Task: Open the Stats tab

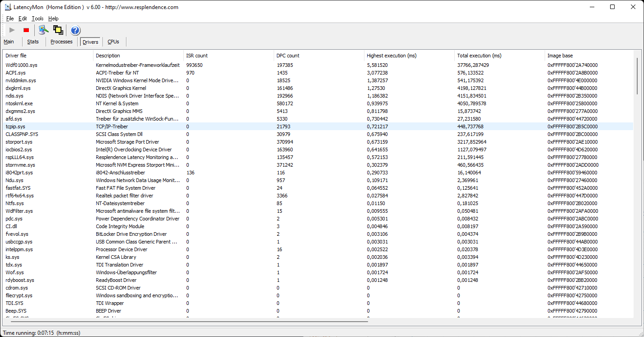Action: tap(33, 42)
